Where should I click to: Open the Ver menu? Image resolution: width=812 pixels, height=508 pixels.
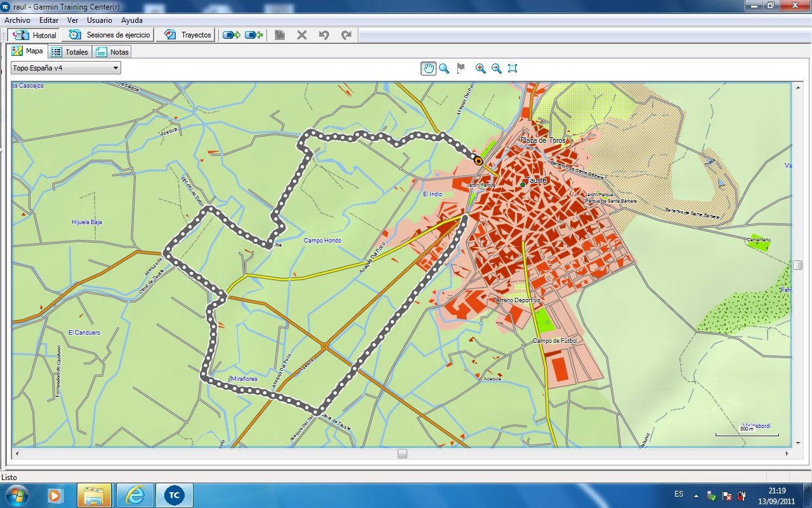(72, 20)
